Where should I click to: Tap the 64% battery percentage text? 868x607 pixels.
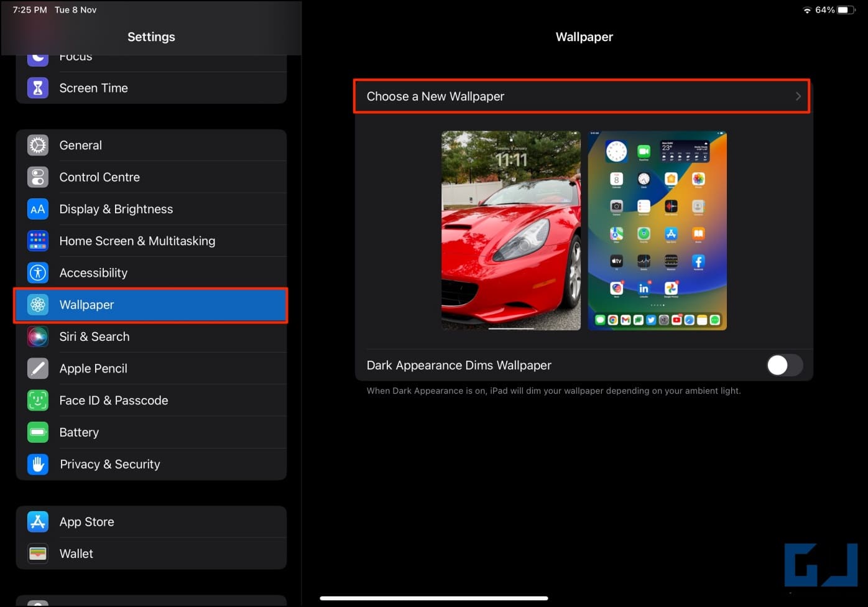[825, 10]
